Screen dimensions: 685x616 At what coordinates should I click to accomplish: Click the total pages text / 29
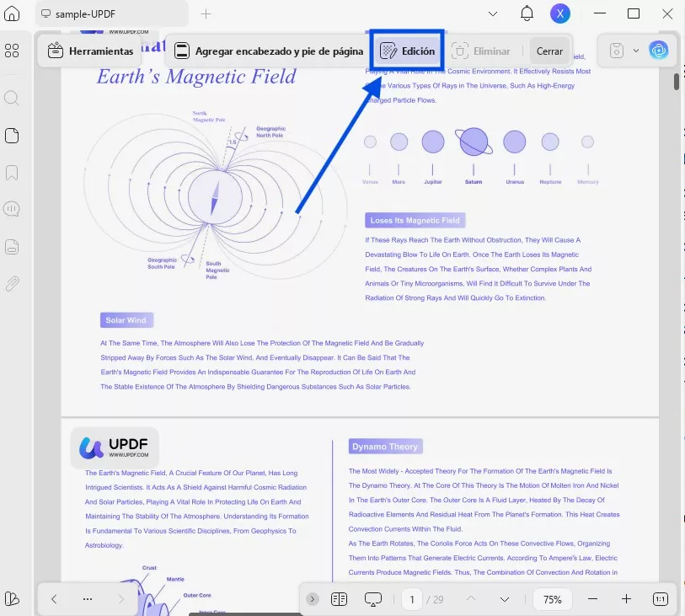(x=435, y=599)
